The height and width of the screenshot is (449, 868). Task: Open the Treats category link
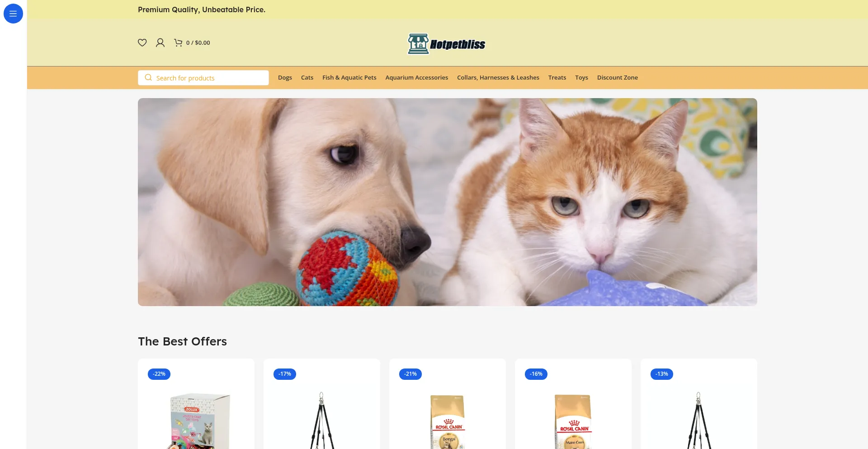557,78
